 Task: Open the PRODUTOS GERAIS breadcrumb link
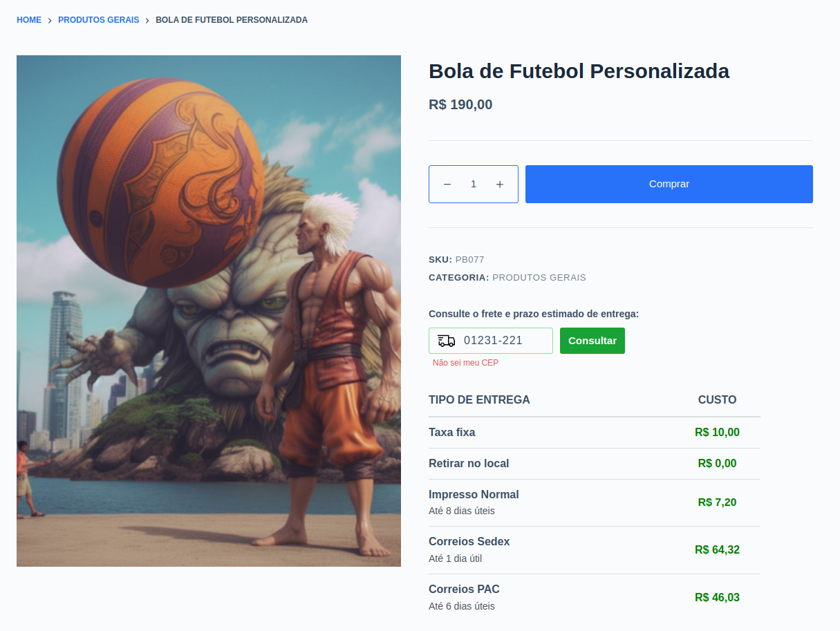99,20
